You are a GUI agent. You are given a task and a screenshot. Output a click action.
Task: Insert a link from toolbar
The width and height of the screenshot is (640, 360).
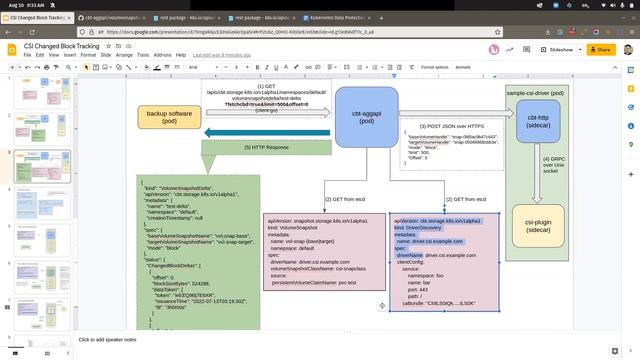coord(309,67)
